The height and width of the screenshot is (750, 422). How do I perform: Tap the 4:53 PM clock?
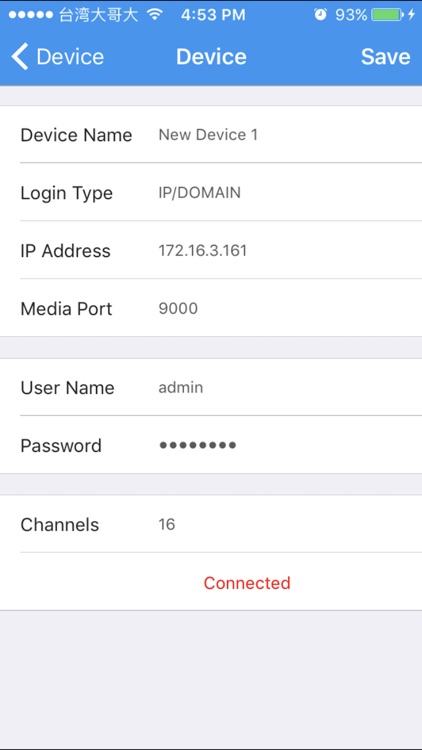click(x=213, y=15)
